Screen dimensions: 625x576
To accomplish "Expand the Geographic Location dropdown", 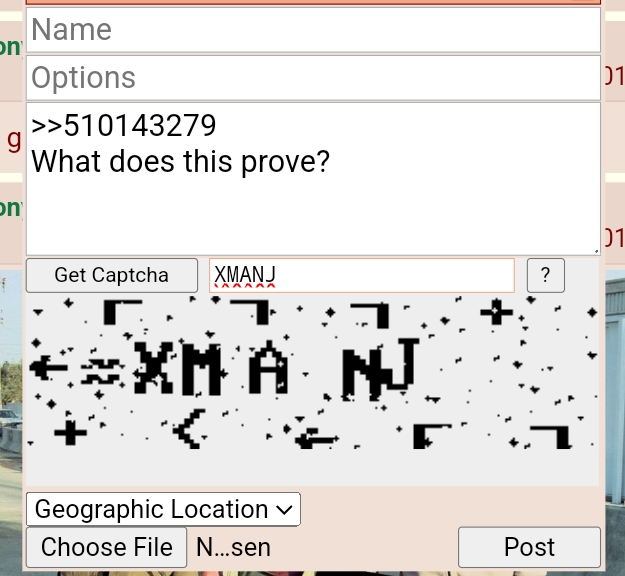I will 163,509.
